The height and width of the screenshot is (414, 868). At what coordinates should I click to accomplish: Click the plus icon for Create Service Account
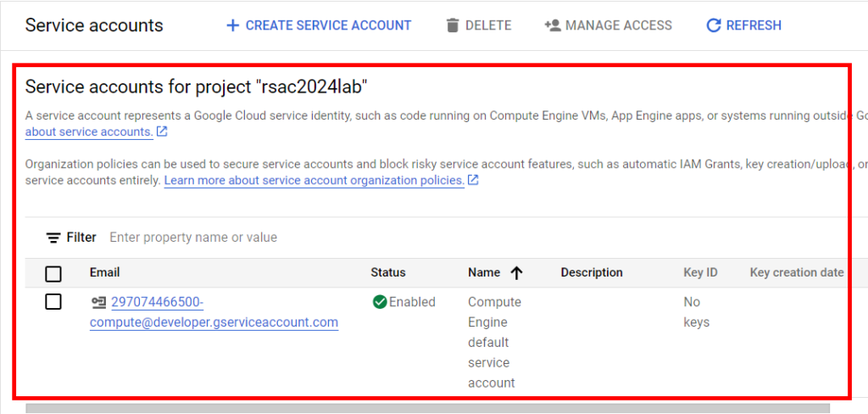coord(233,25)
